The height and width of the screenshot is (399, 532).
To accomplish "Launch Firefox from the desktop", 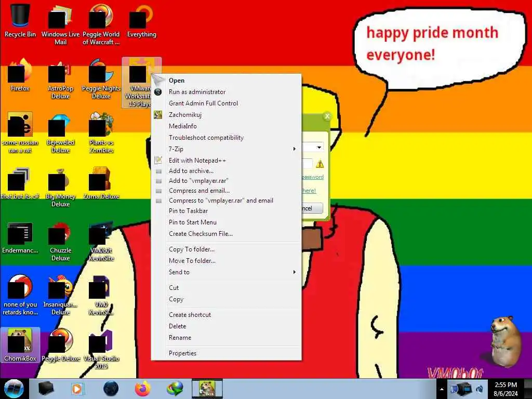I will [20, 75].
